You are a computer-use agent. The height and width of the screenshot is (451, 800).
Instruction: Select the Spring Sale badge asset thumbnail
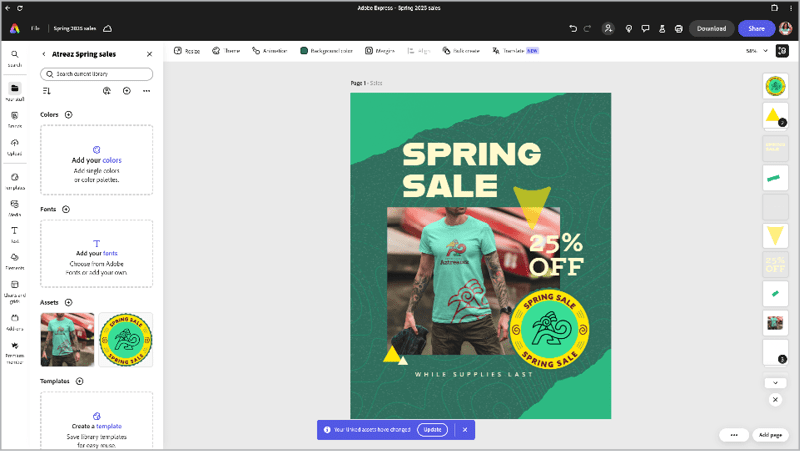click(126, 339)
